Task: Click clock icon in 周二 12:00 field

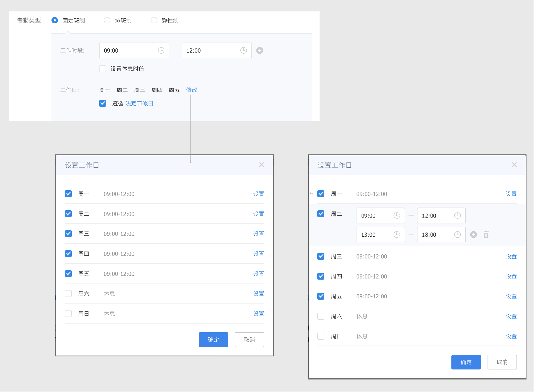Action: tap(458, 215)
